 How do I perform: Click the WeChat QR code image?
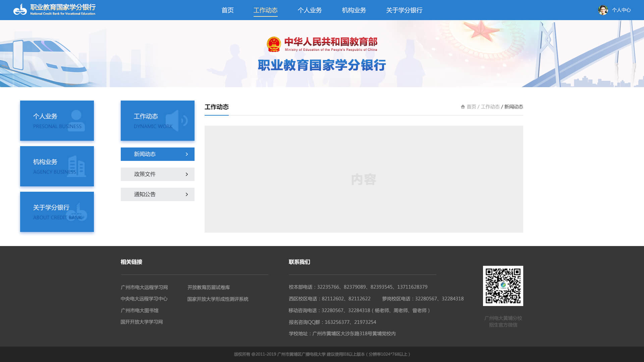[x=503, y=286]
